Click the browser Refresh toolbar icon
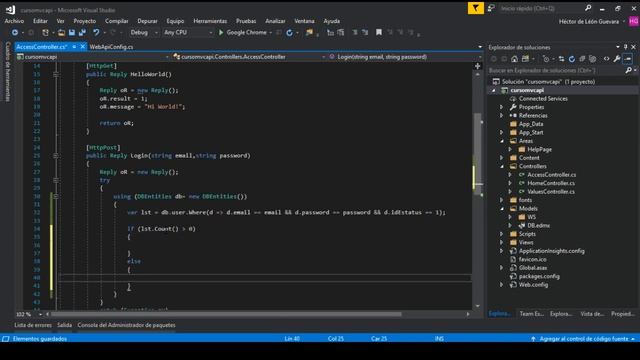Screen dimensions: 640x360 pyautogui.click(x=289, y=33)
